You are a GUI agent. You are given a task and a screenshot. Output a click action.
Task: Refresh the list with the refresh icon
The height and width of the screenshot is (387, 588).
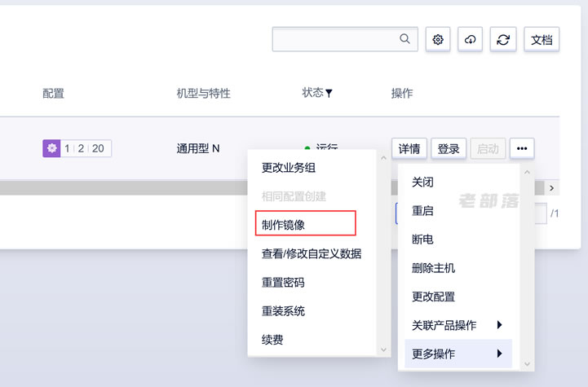(503, 39)
